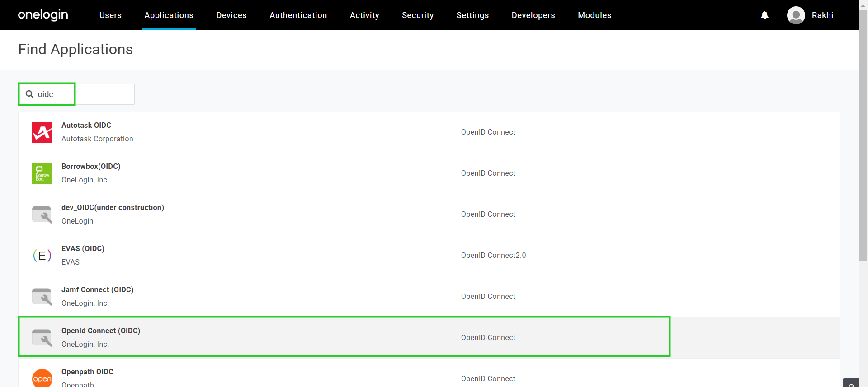868x387 pixels.
Task: Open the Security menu
Action: pos(418,15)
